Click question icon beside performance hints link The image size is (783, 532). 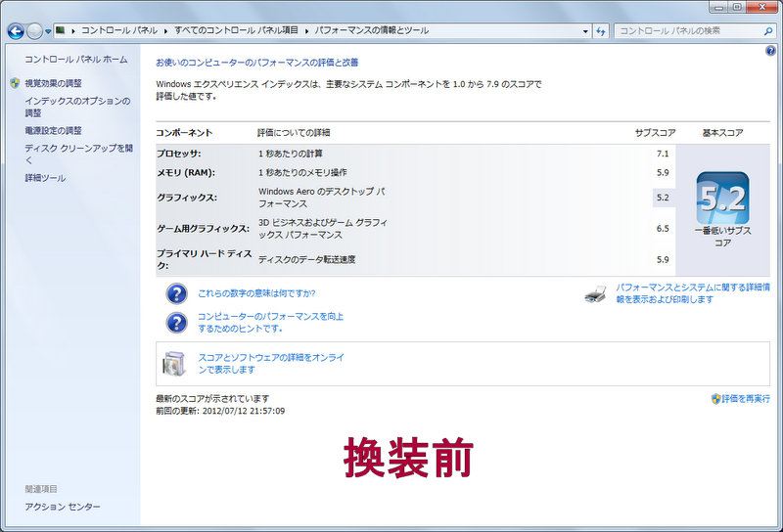(x=177, y=323)
